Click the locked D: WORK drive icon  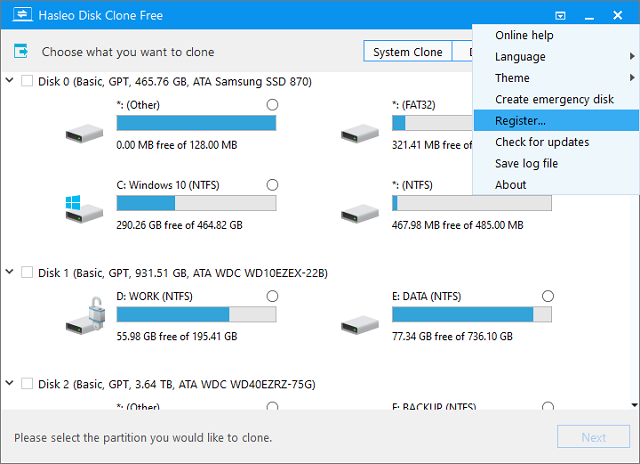[81, 317]
